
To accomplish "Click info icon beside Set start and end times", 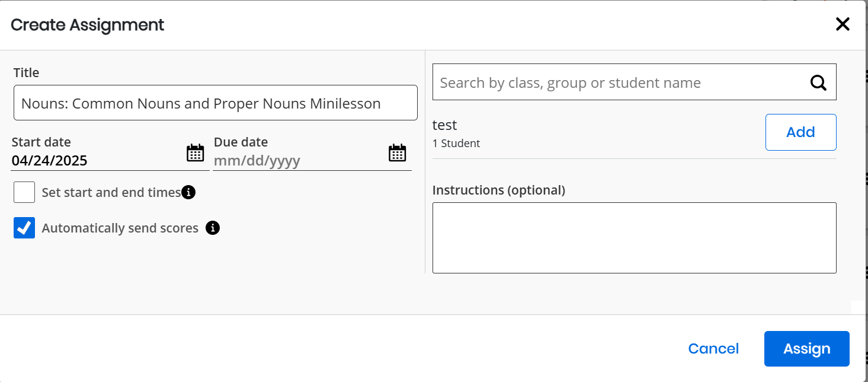I will point(188,192).
